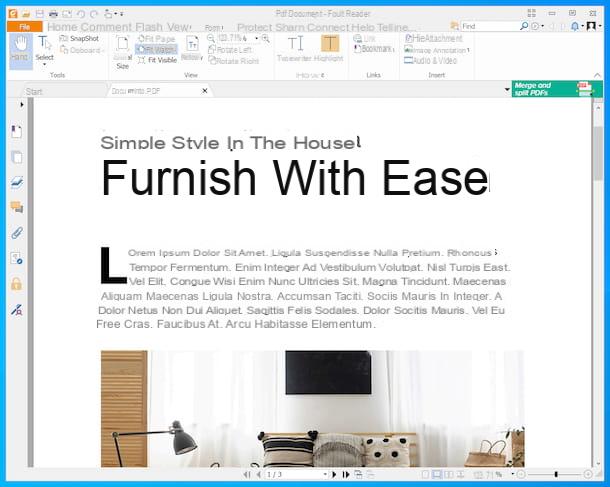Screen dimensions: 610x487
Task: Click the zoom in plus on status bar
Action: click(x=588, y=474)
